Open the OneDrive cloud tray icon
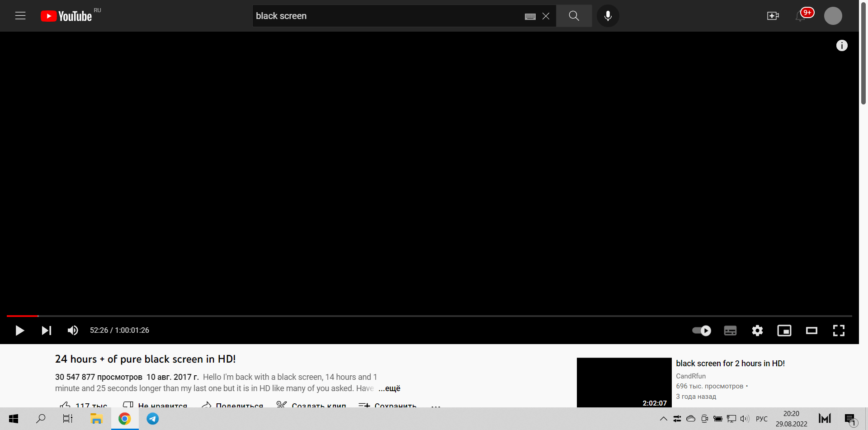This screenshot has width=868, height=430. (x=691, y=419)
